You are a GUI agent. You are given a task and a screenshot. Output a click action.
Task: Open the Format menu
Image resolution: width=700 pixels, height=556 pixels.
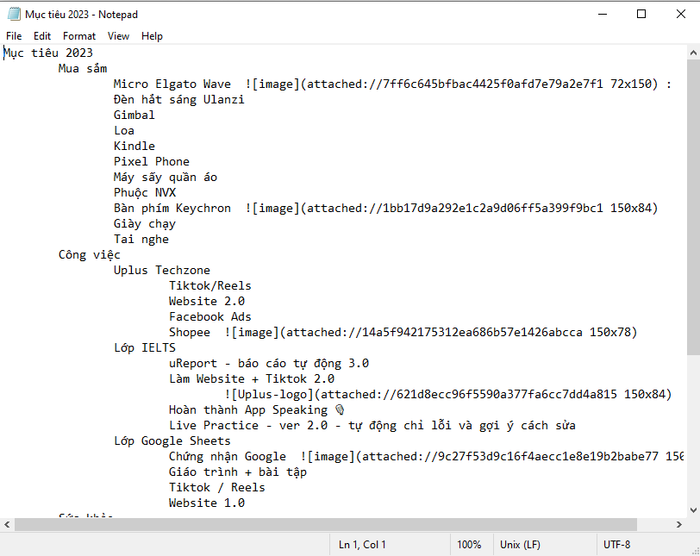(79, 36)
